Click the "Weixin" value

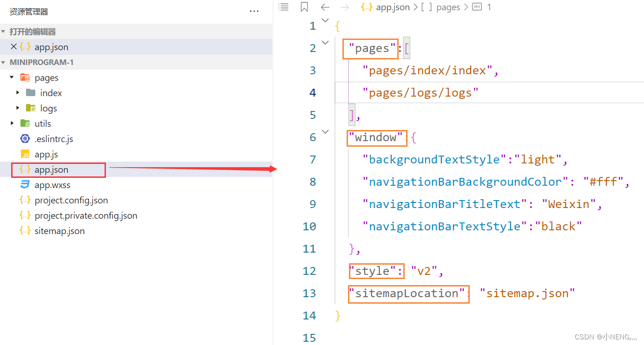click(x=569, y=204)
